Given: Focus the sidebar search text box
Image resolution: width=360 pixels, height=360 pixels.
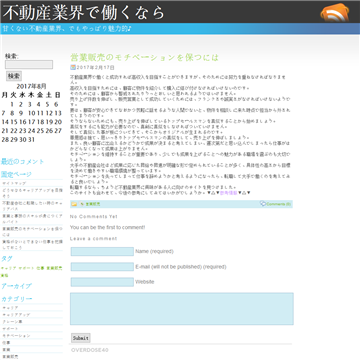Looking at the screenshot, I should click(29, 65).
